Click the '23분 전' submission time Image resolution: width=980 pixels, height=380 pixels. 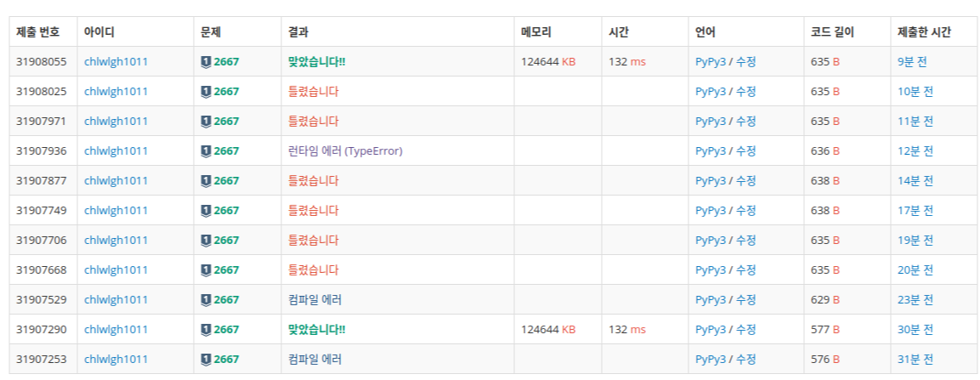915,300
